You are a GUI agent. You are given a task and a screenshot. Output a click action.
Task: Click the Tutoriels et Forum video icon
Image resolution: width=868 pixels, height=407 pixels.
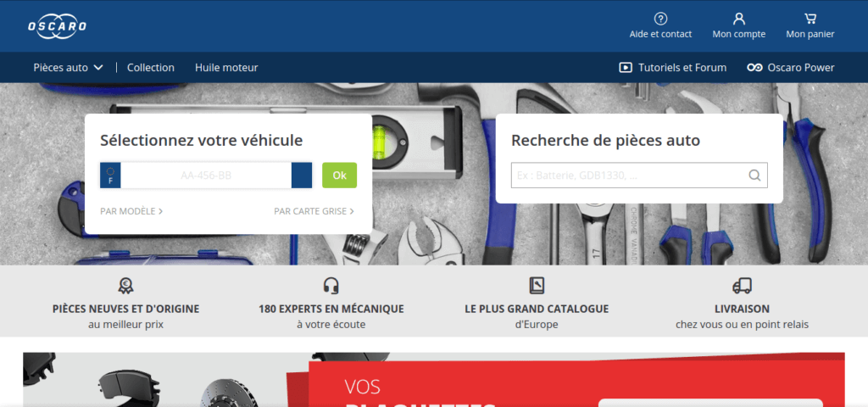(626, 68)
